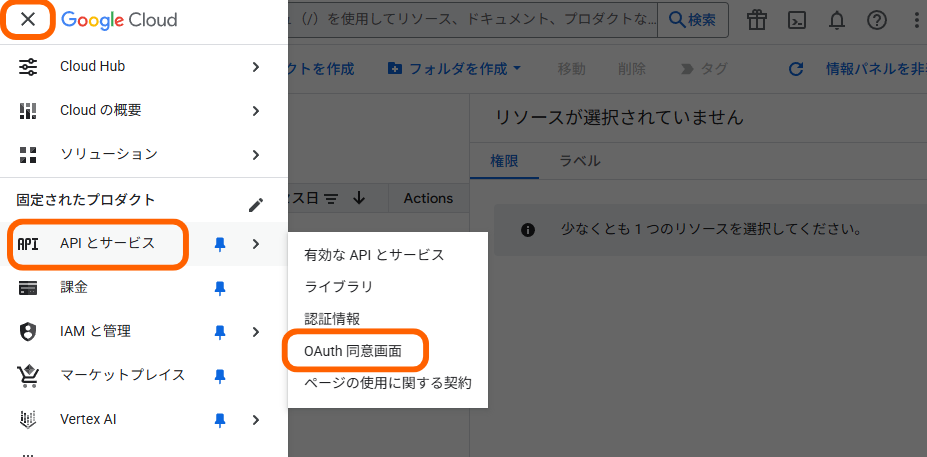Select OAuth 同意画面 in the submenu

(353, 351)
